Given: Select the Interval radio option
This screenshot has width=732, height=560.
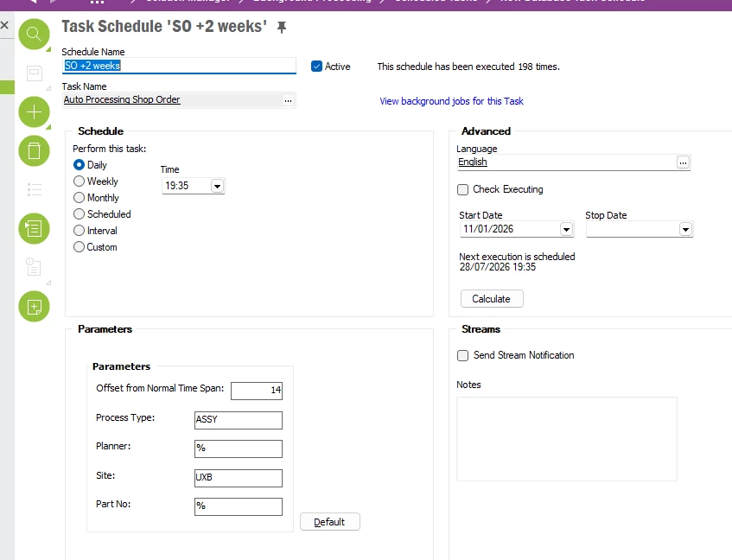Looking at the screenshot, I should click(79, 231).
